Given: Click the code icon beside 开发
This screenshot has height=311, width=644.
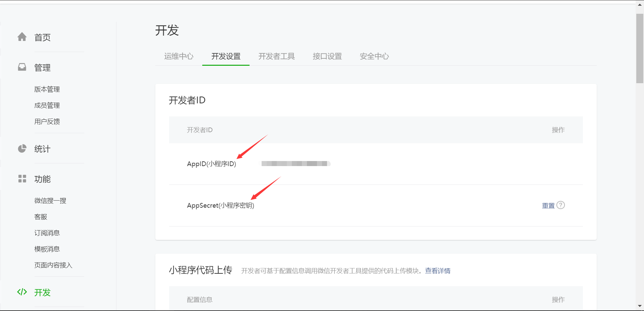Looking at the screenshot, I should pos(22,292).
